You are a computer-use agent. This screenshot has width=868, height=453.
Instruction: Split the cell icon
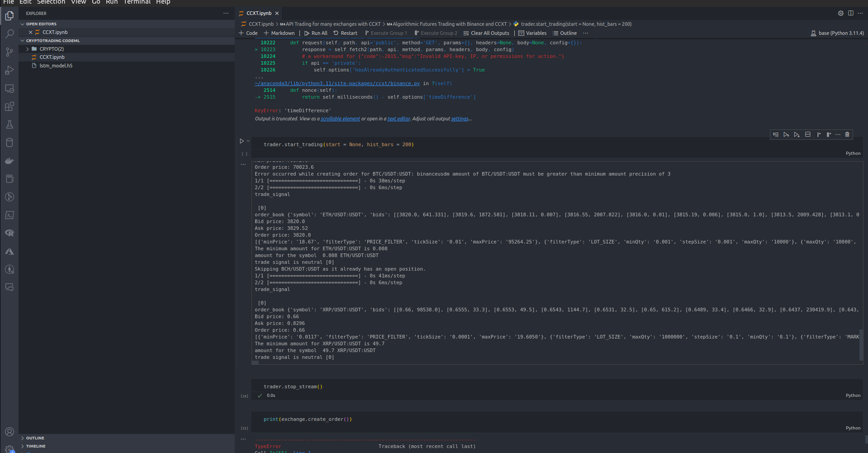pos(807,134)
